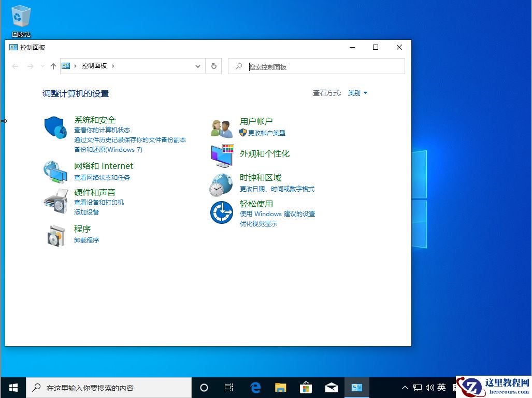Launch Microsoft Edge from the taskbar

[255, 387]
